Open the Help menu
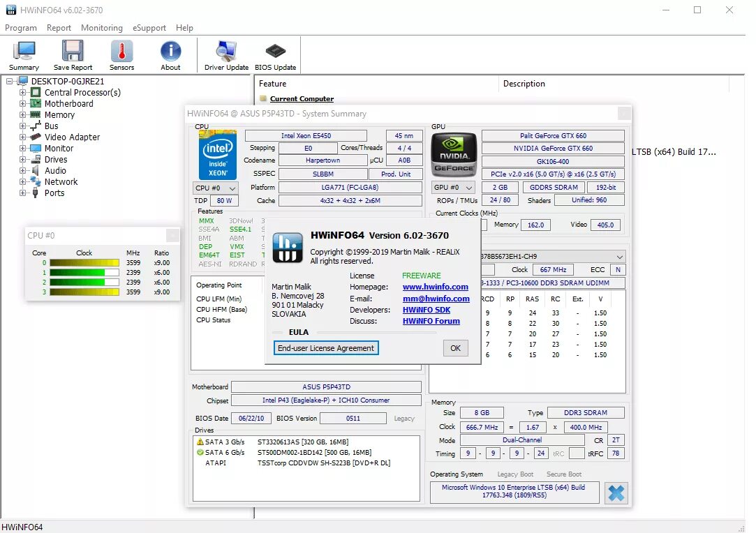The width and height of the screenshot is (756, 533). click(184, 28)
